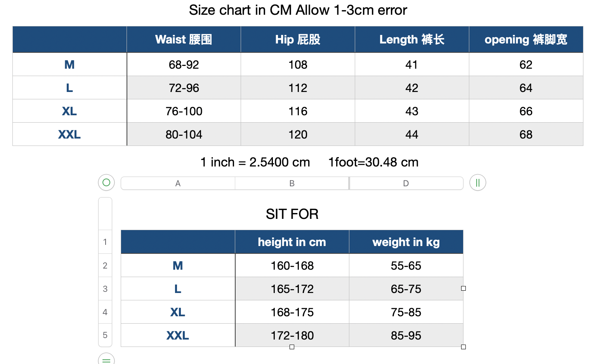
Task: Click the 'Hip 屁股' header cell
Action: 298,39
